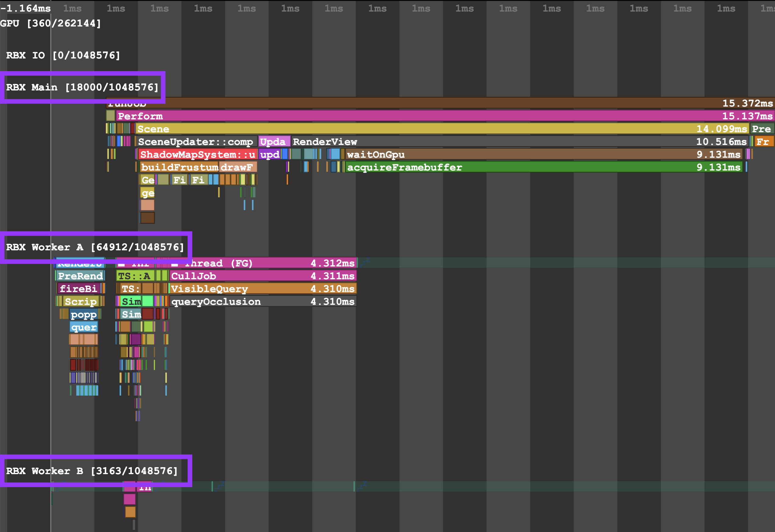Click the RBX Worker B thread header
This screenshot has width=775, height=532.
92,470
